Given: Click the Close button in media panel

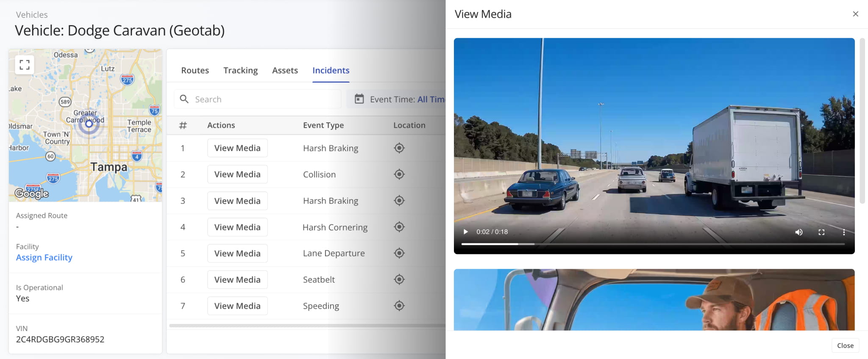Looking at the screenshot, I should (x=845, y=345).
